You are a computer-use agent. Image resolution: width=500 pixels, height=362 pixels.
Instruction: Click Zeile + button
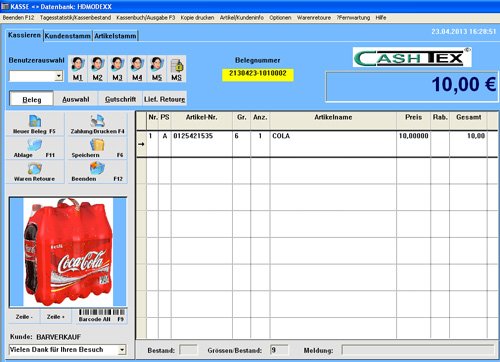[56, 317]
